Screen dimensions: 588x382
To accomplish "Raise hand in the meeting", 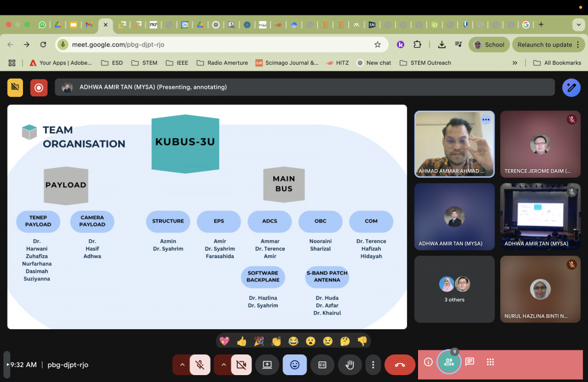I will [x=350, y=364].
